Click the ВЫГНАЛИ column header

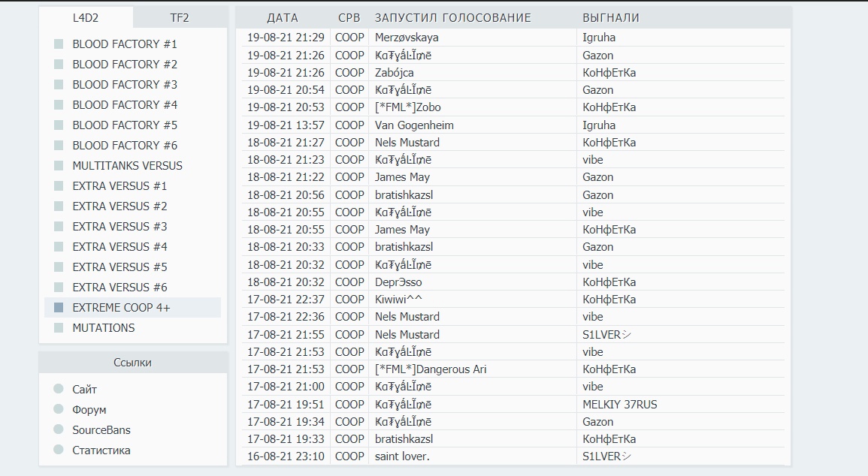(x=611, y=18)
